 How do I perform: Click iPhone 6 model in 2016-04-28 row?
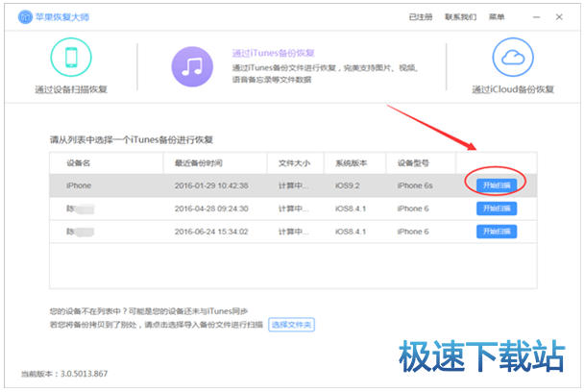[413, 208]
